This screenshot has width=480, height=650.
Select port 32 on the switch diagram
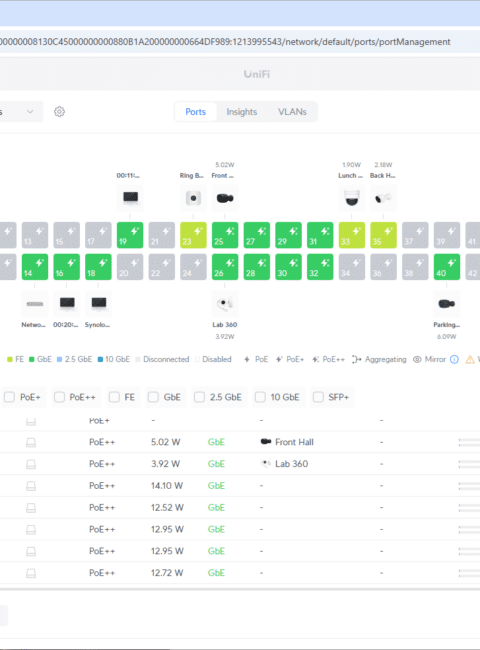point(320,267)
